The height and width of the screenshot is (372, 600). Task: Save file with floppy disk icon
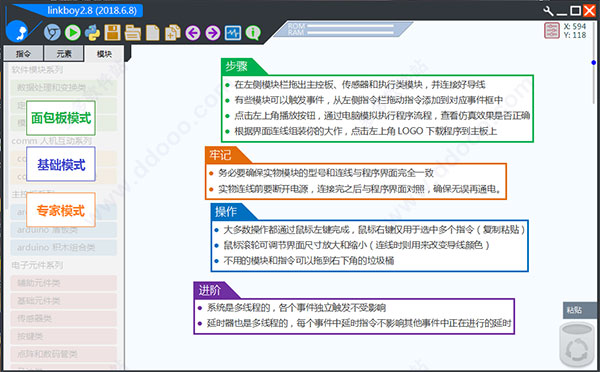coord(112,33)
